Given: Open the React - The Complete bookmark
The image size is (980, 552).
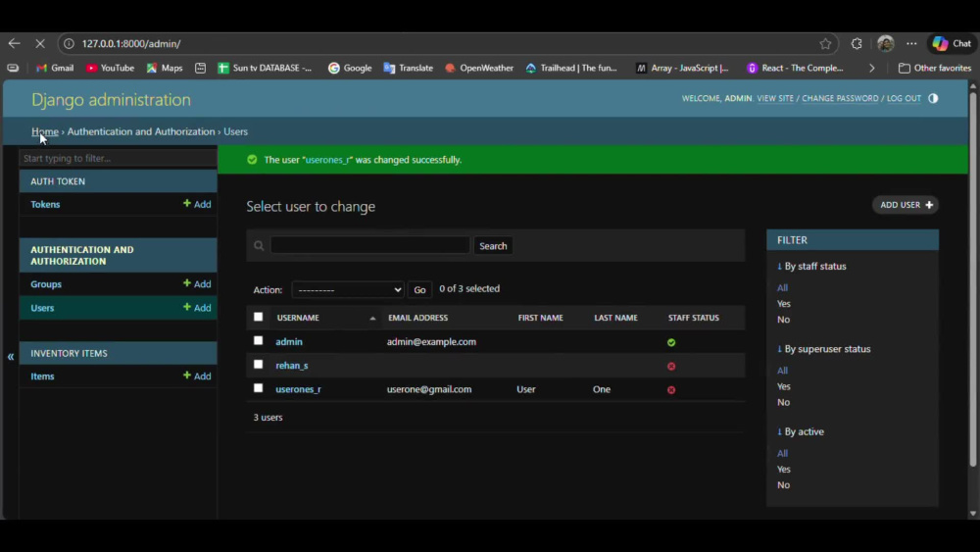Looking at the screenshot, I should (796, 68).
